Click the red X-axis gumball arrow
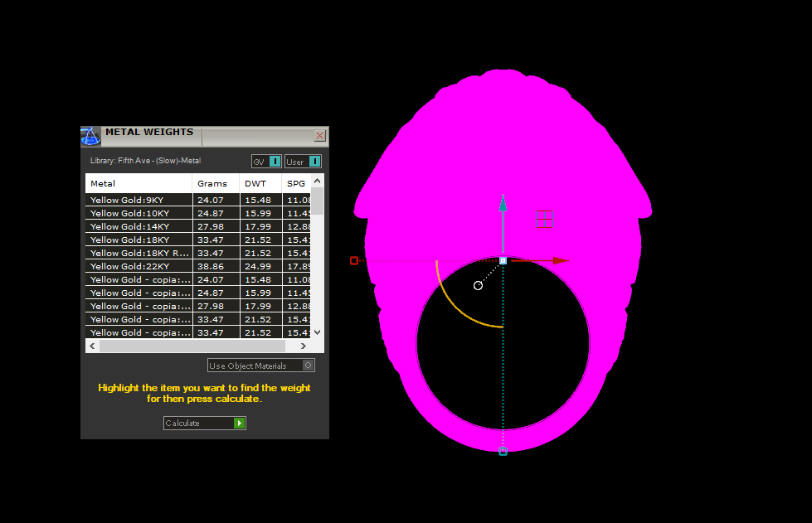The image size is (812, 523). tap(560, 260)
